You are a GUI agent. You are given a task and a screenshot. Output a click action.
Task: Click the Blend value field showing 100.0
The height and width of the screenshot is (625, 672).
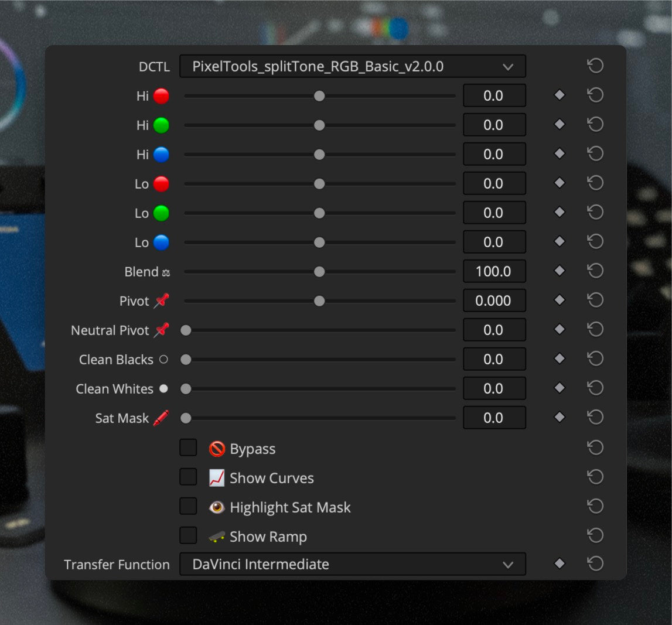pyautogui.click(x=494, y=271)
